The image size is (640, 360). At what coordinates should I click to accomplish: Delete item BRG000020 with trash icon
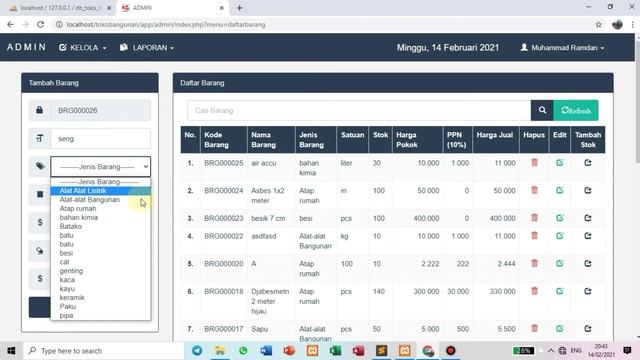click(x=534, y=263)
